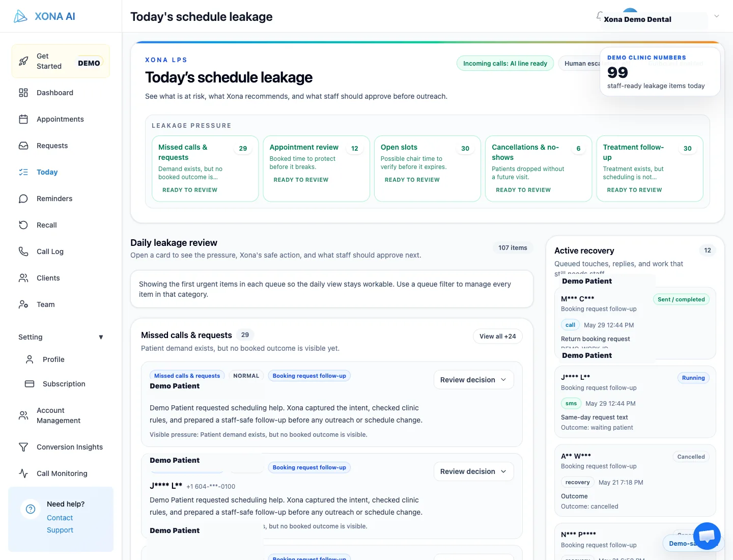Click the Team user-gear icon

tap(23, 304)
